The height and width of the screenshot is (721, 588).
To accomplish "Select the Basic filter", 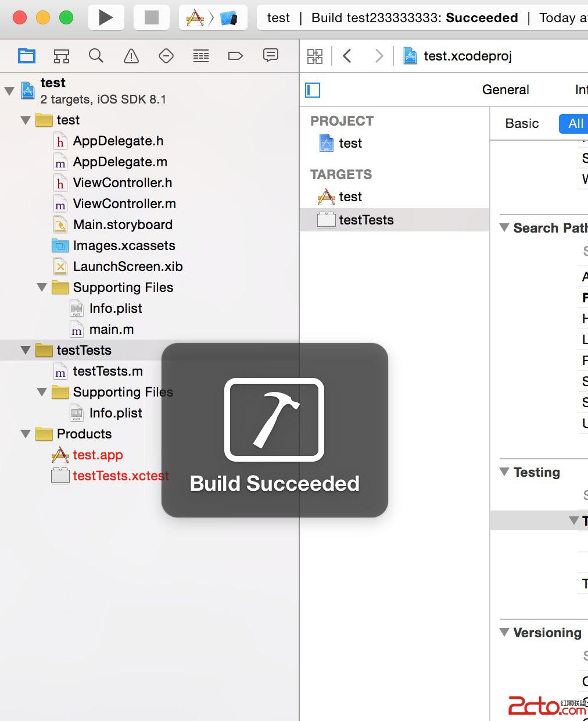I will click(x=522, y=123).
